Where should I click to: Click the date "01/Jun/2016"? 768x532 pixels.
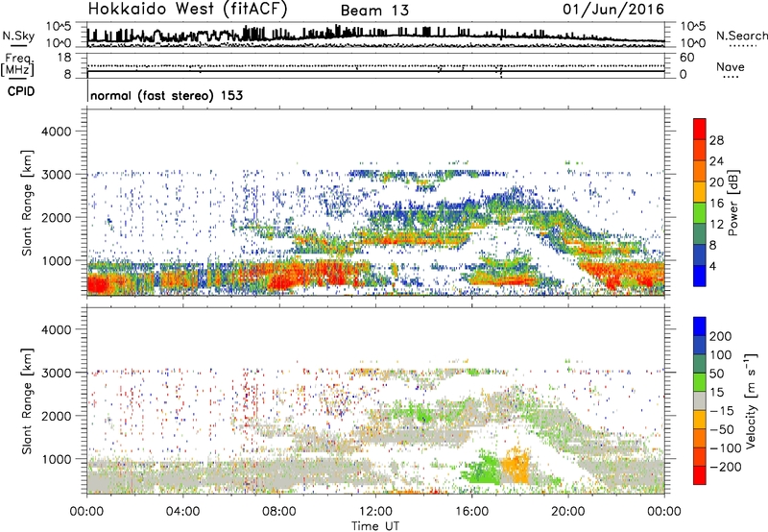(x=613, y=10)
